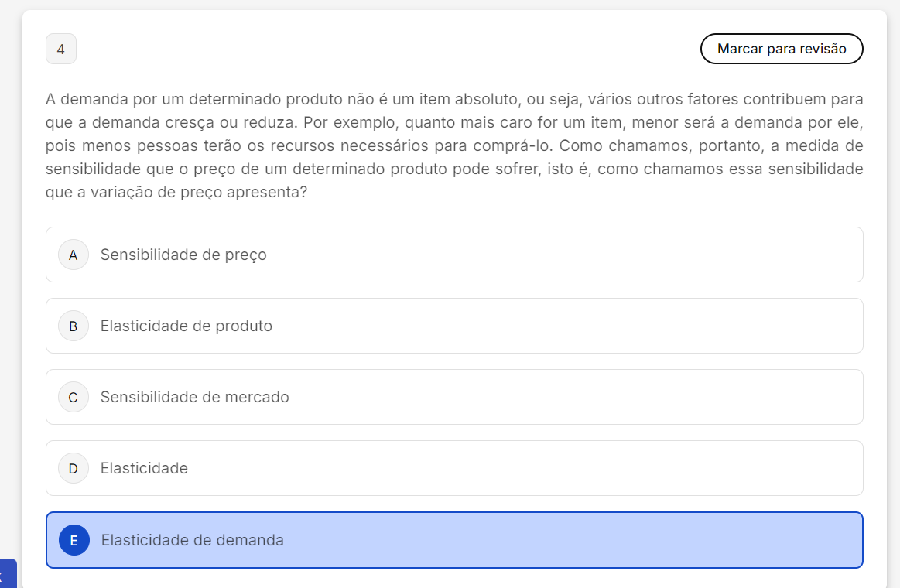Select the answer "Elasticidade" option D text

144,468
